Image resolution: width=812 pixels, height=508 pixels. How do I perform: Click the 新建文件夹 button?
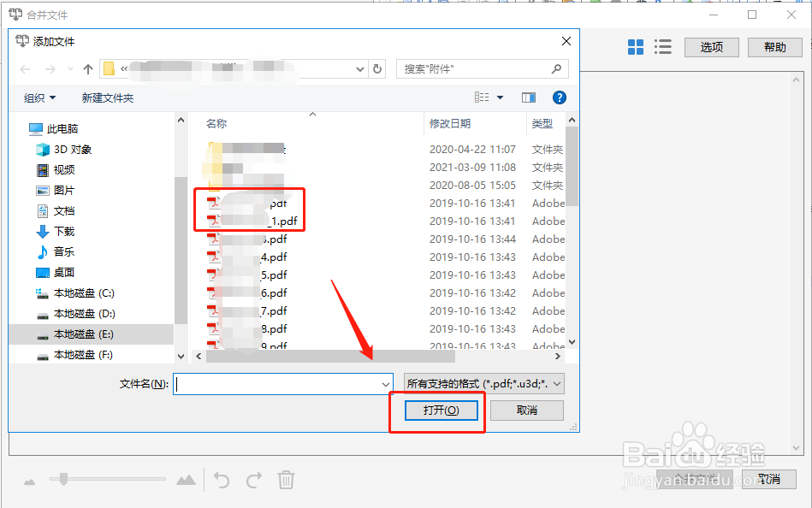click(107, 97)
